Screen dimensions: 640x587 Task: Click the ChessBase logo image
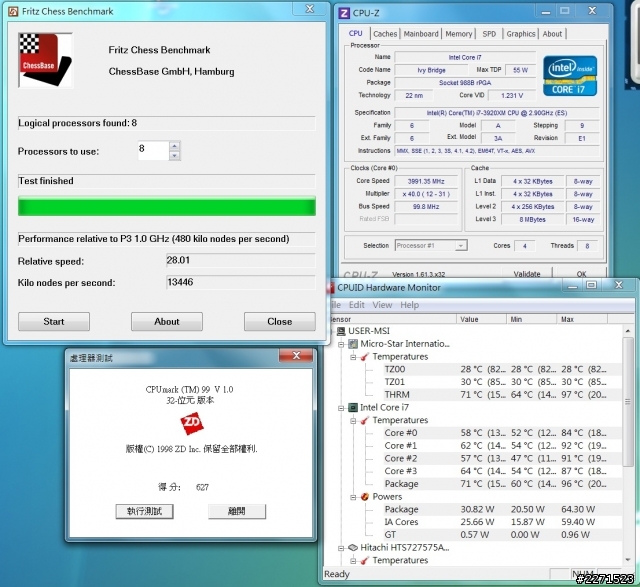45,60
